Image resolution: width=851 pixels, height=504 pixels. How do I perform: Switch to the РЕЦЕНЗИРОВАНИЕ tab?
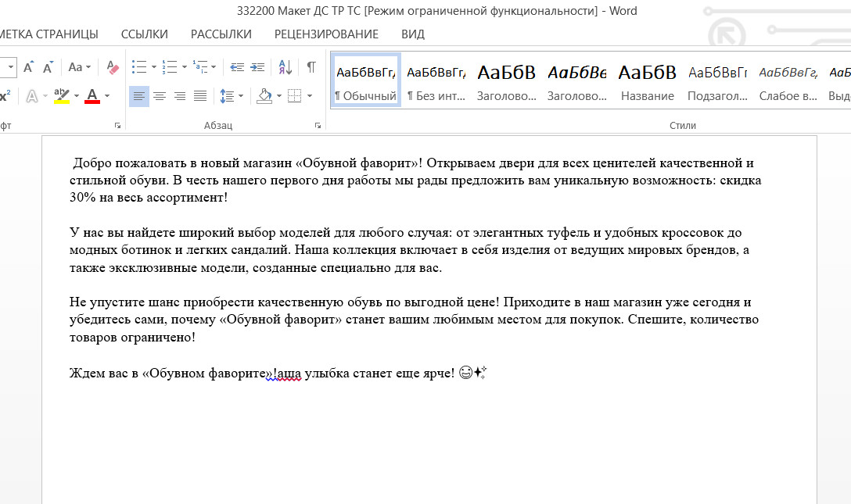[326, 34]
